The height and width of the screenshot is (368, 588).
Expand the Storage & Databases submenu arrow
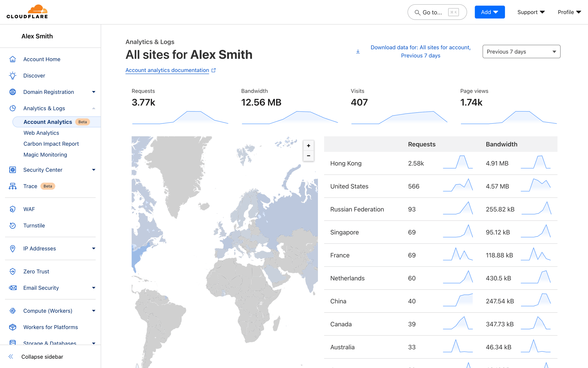pyautogui.click(x=94, y=343)
